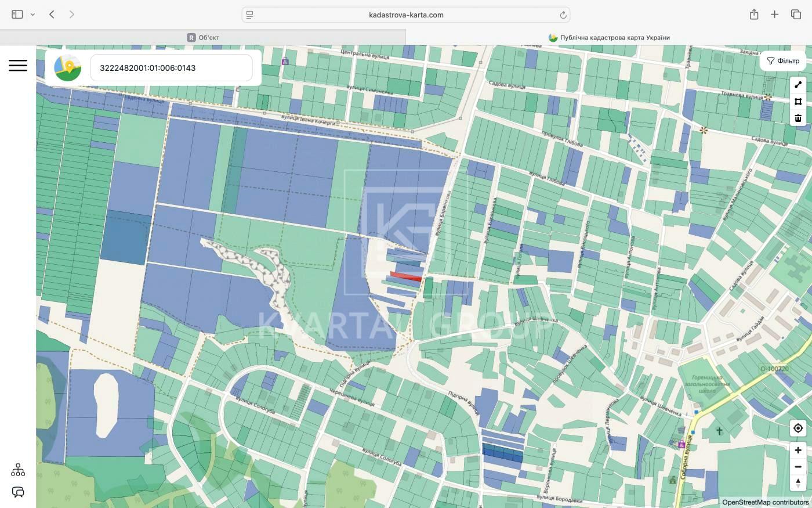Select the polygon area measurement tool
Viewport: 812px width, 508px height.
(x=798, y=102)
